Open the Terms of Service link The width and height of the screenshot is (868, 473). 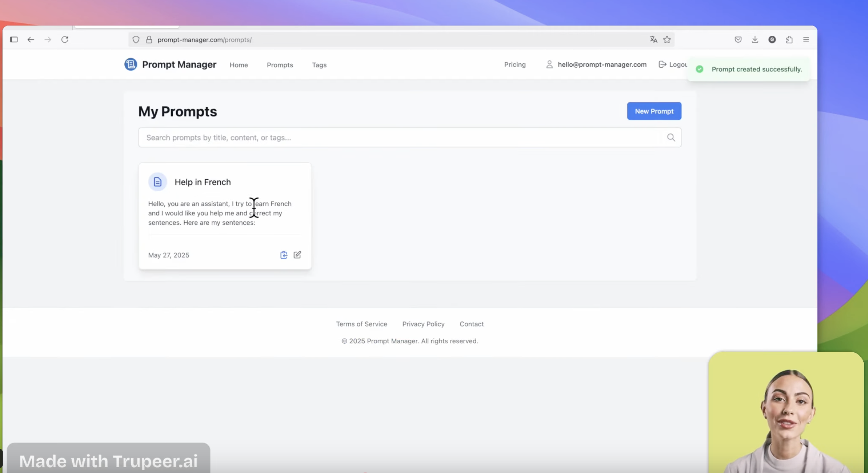pyautogui.click(x=361, y=324)
